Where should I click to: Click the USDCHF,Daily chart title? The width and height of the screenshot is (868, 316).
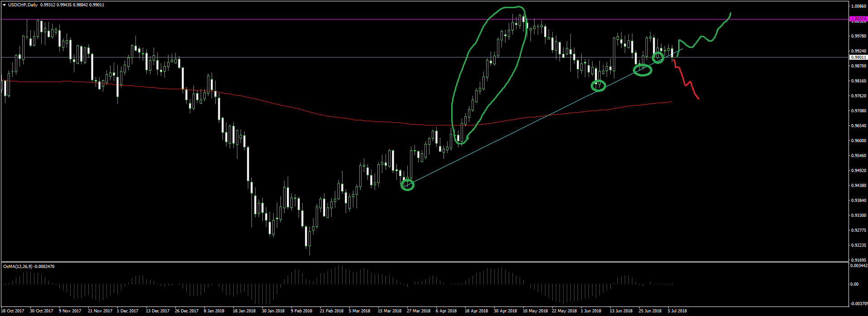(23, 5)
